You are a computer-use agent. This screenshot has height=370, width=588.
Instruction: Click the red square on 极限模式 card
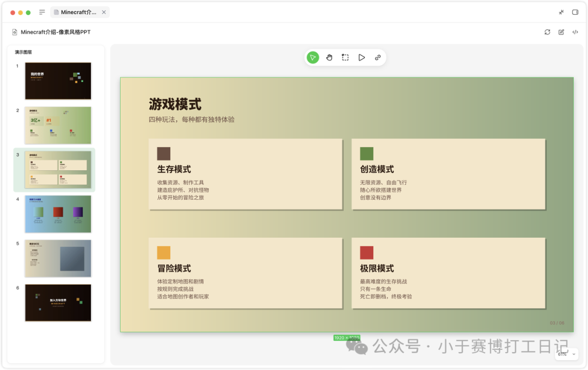[367, 252]
